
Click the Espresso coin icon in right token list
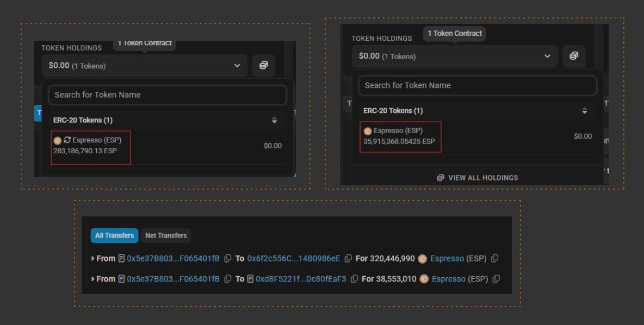(368, 132)
